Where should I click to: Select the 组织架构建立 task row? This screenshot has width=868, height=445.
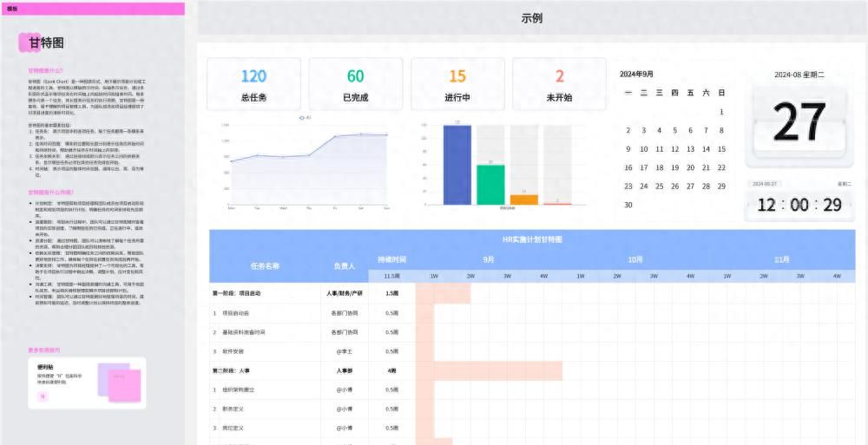(533, 389)
